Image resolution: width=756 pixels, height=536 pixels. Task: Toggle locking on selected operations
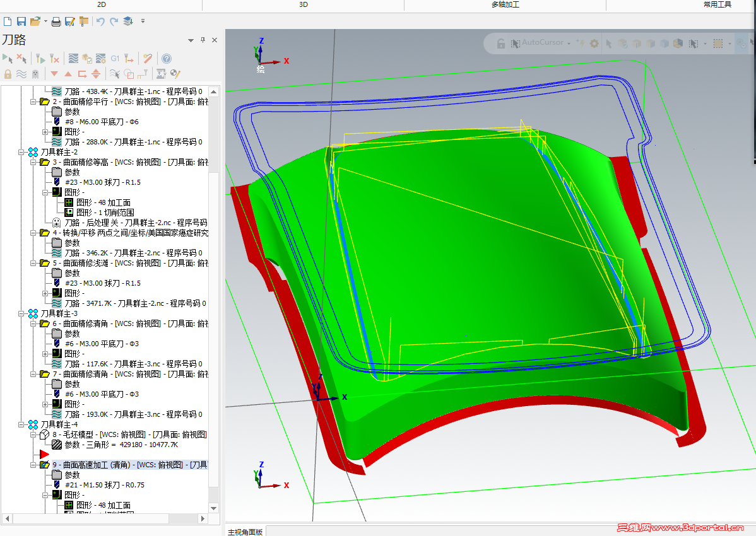[x=8, y=74]
